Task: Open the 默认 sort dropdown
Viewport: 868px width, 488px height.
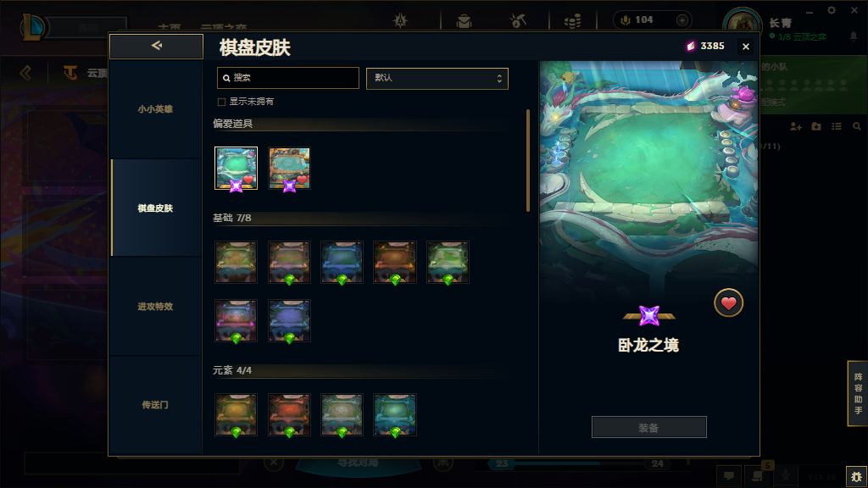Action: point(437,78)
